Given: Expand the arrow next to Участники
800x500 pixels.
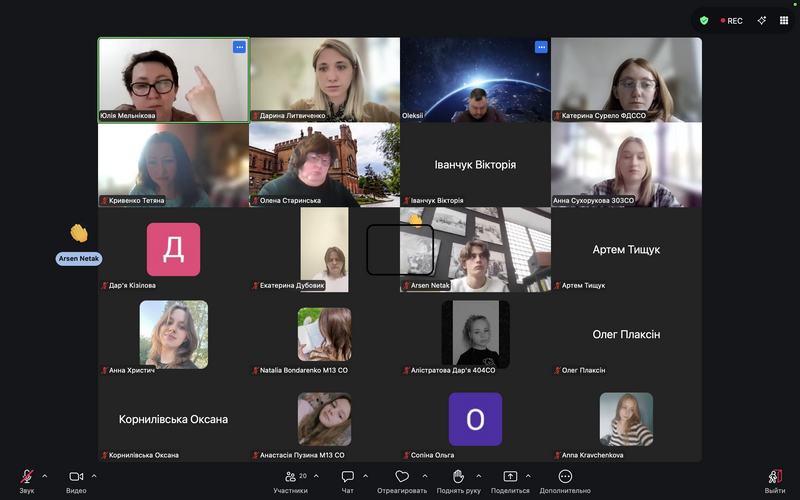Looking at the screenshot, I should coord(316,476).
